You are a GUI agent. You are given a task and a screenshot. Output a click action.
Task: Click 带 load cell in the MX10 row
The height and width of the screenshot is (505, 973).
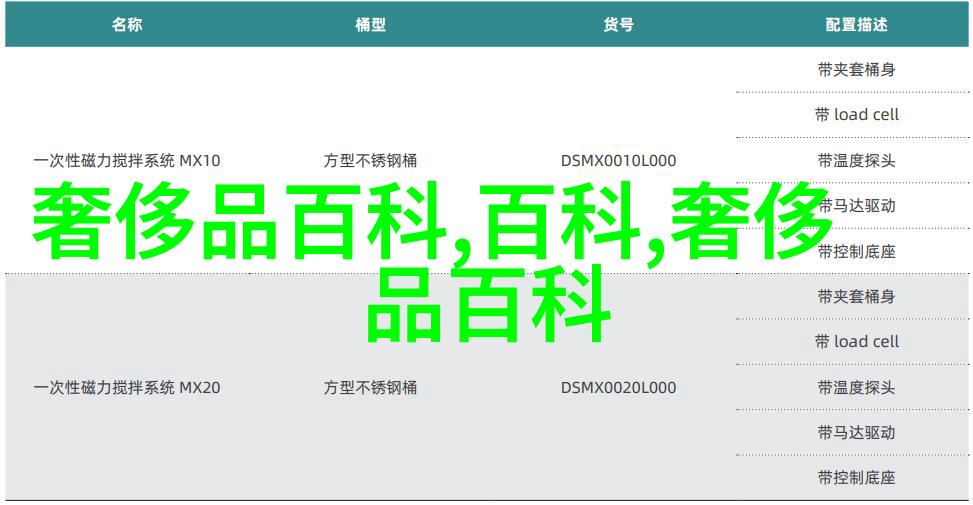point(855,115)
